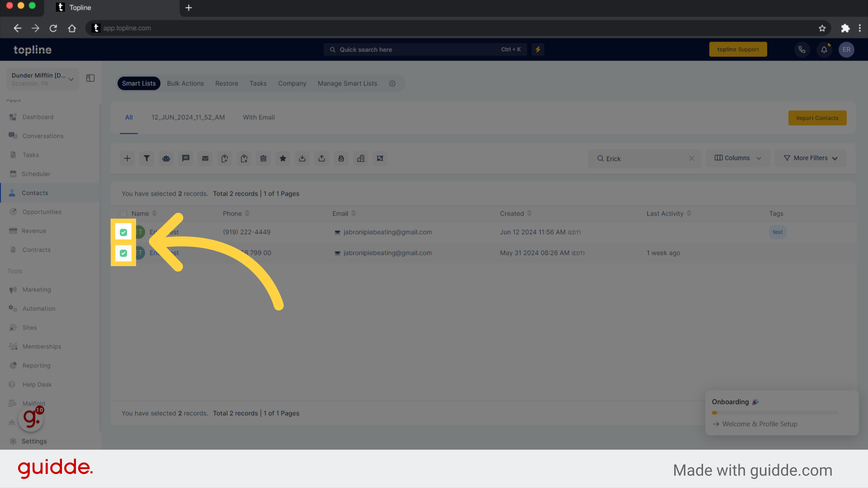This screenshot has height=488, width=868.
Task: Click the Bulk Actions button
Action: (185, 84)
